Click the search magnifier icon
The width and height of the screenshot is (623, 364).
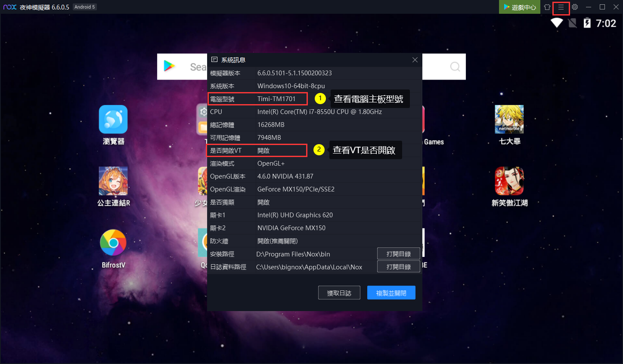tap(455, 67)
